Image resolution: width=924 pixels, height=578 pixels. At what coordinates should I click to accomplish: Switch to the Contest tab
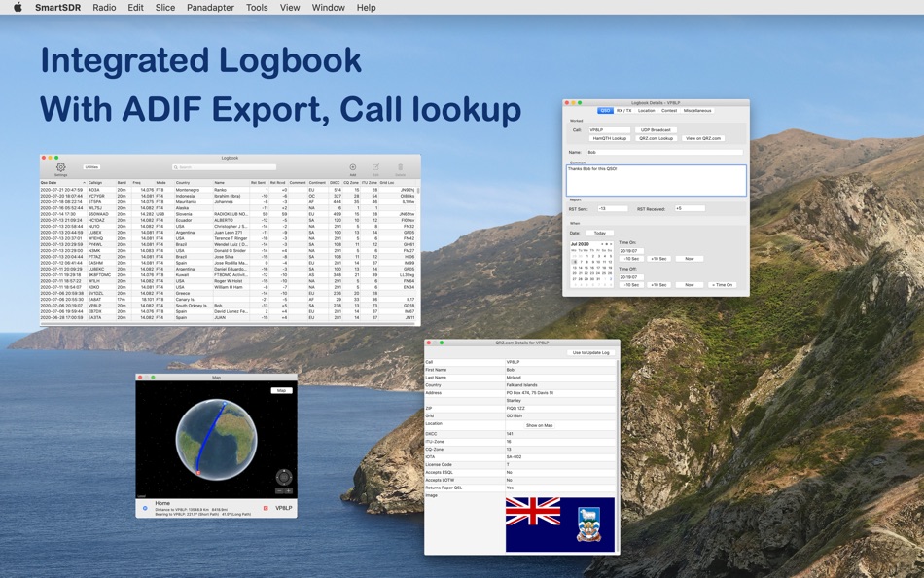669,110
